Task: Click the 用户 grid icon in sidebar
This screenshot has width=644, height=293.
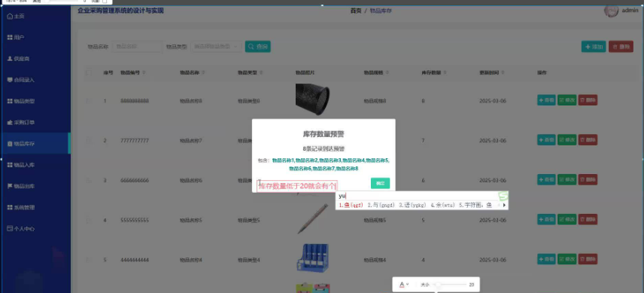Action: click(10, 38)
